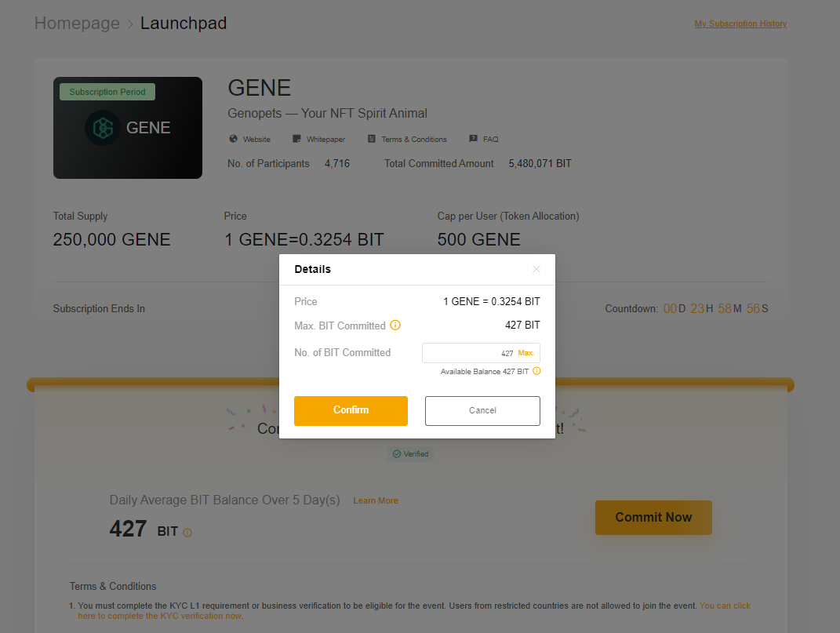Viewport: 840px width, 633px height.
Task: Click the FAQ question icon
Action: (x=473, y=139)
